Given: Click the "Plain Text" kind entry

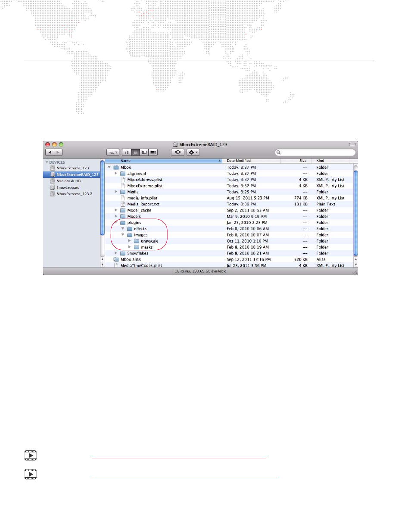Looking at the screenshot, I should coord(326,204).
